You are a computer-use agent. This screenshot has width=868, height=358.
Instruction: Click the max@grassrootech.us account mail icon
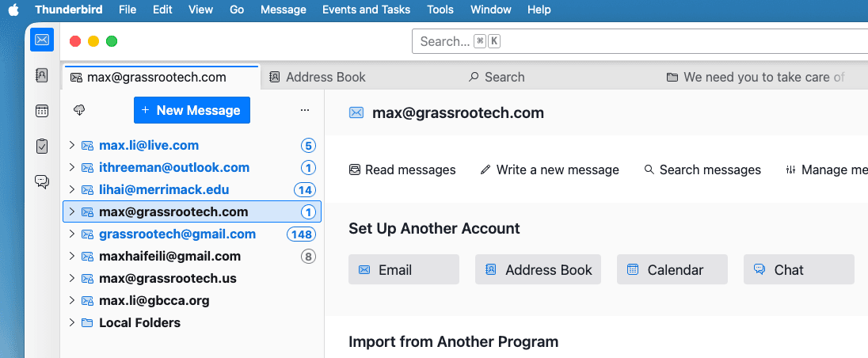(x=87, y=278)
